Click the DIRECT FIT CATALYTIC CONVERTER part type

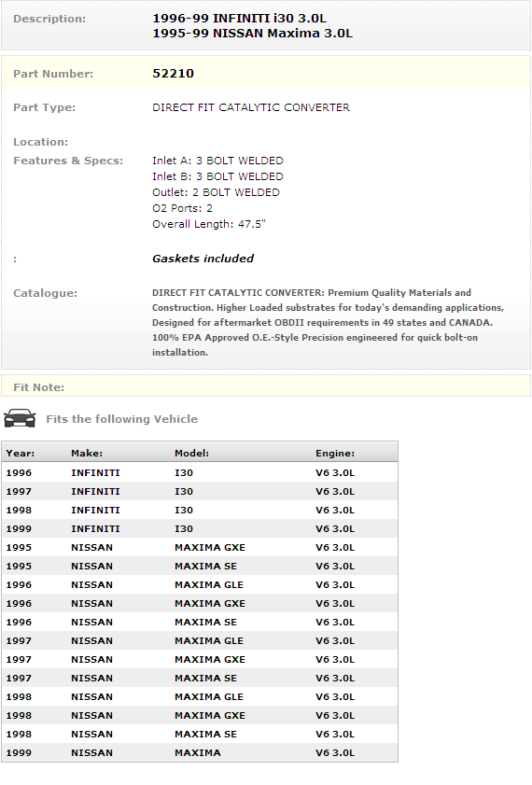tap(251, 107)
